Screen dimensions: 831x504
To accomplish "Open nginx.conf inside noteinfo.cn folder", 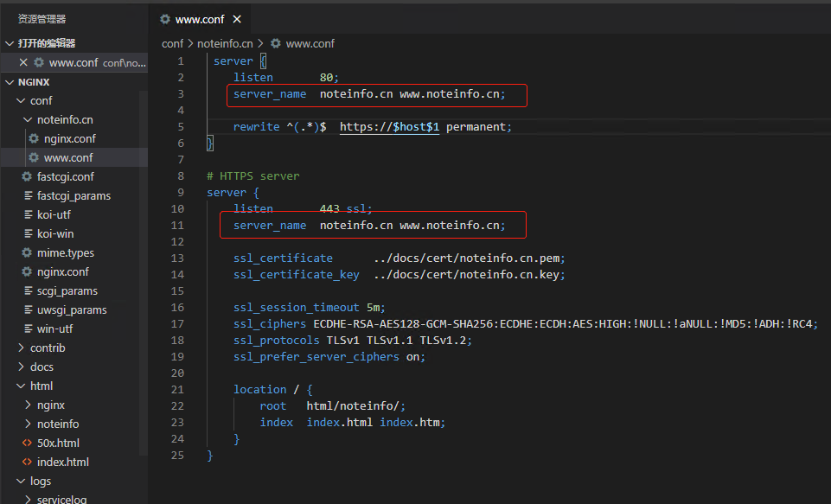I will 70,139.
